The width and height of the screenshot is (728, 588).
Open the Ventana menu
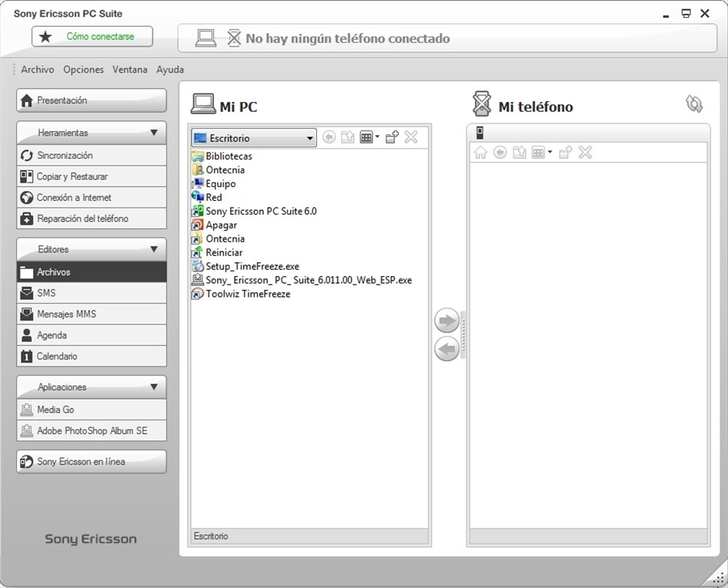pos(130,70)
